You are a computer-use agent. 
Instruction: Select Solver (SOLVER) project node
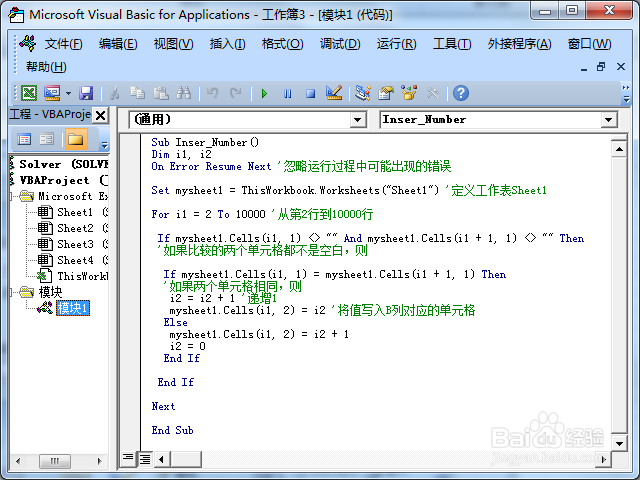(x=64, y=164)
